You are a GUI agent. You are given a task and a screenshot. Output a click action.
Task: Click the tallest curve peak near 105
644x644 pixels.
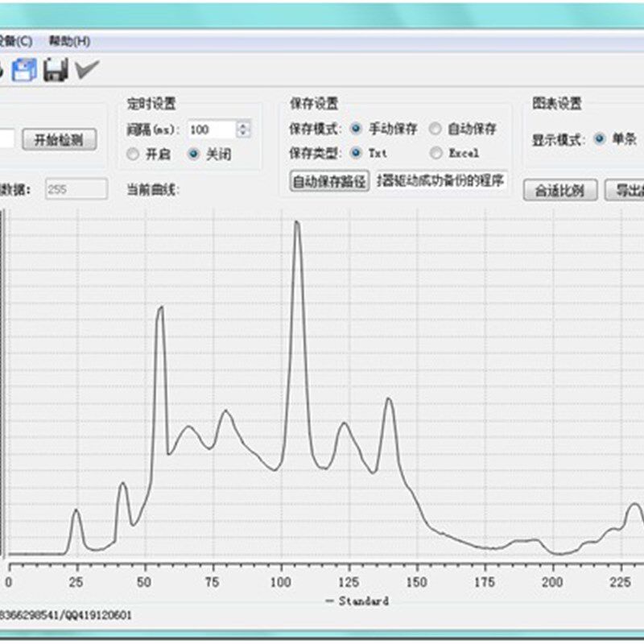coord(296,224)
